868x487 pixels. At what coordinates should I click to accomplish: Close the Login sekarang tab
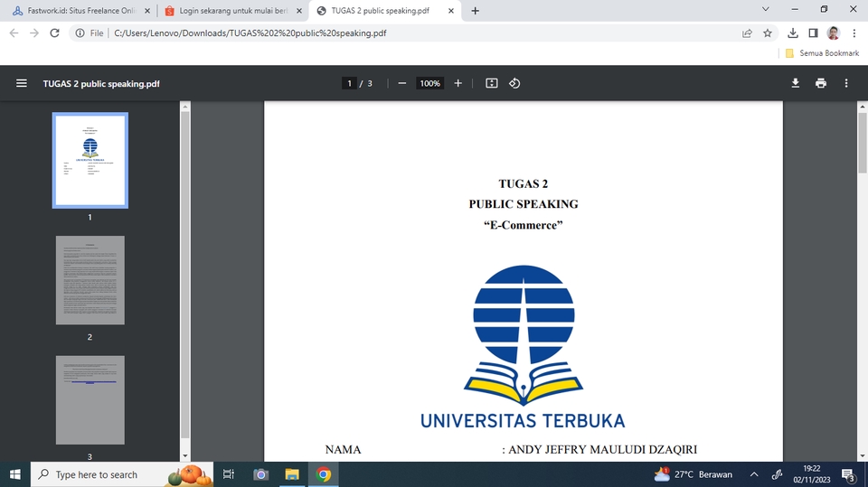[x=299, y=11]
